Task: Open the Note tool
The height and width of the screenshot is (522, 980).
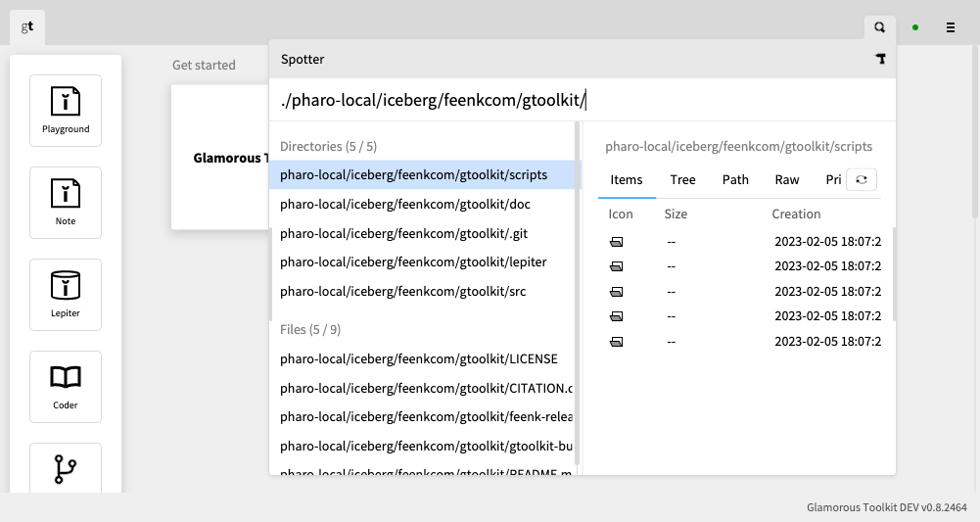Action: [66, 203]
